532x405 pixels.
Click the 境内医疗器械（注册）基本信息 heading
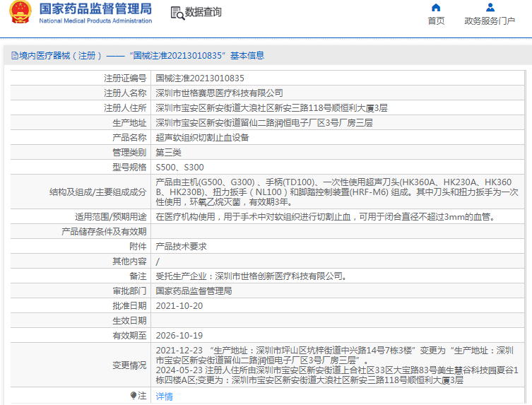[x=138, y=55]
